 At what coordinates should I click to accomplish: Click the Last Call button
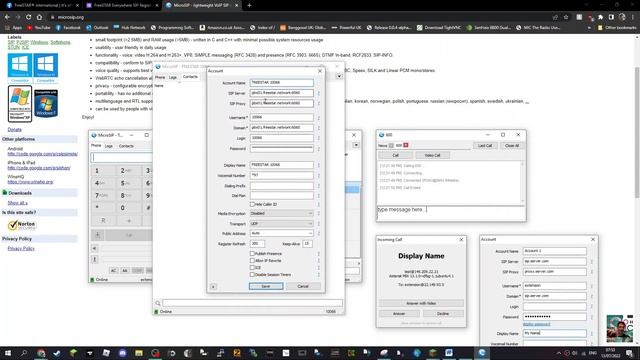[x=485, y=145]
